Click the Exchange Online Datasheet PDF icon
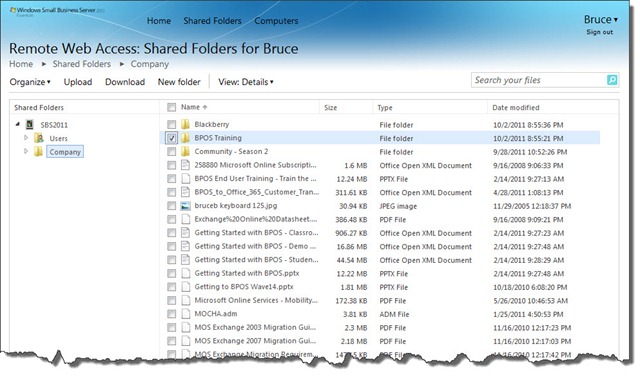This screenshot has width=640, height=380. coord(185,219)
